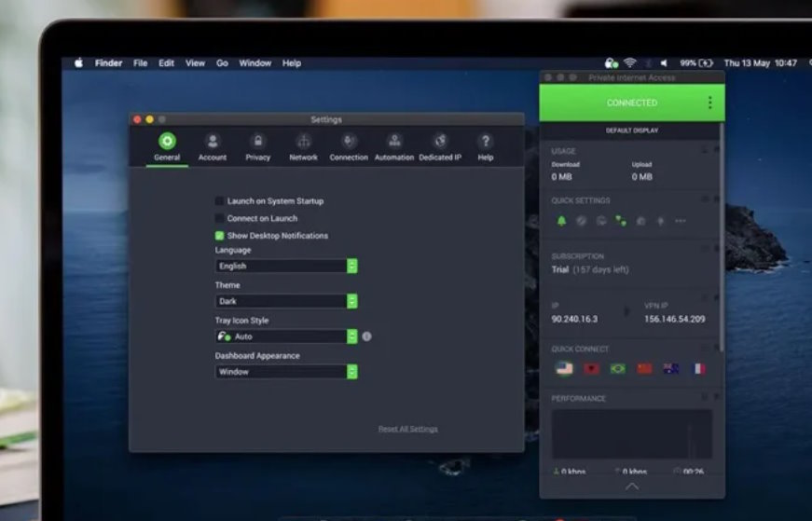Viewport: 812px width, 521px height.
Task: Click the Reset All Settings link
Action: tap(408, 429)
